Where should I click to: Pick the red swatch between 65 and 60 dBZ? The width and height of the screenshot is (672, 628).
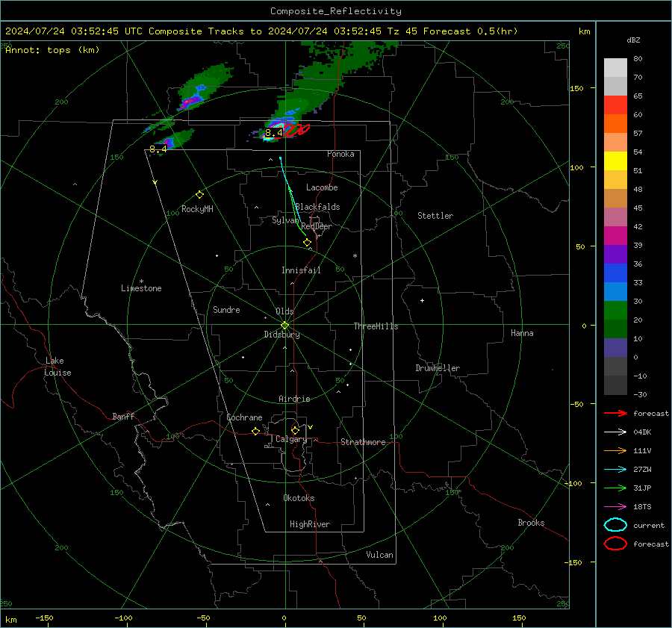tap(615, 105)
